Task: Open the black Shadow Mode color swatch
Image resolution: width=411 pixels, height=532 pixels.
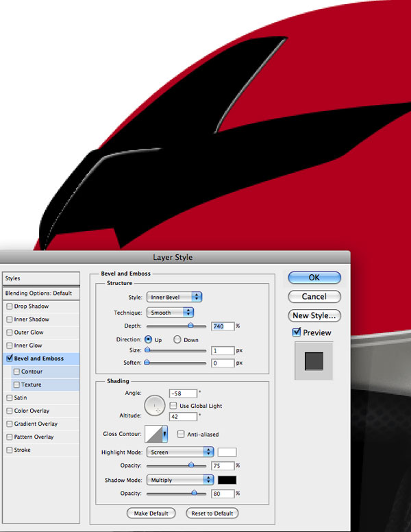Action: [227, 480]
